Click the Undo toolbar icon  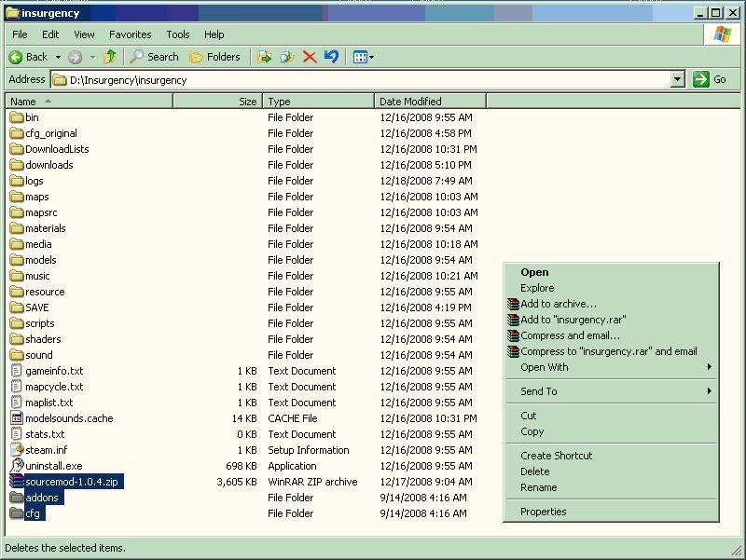[331, 57]
